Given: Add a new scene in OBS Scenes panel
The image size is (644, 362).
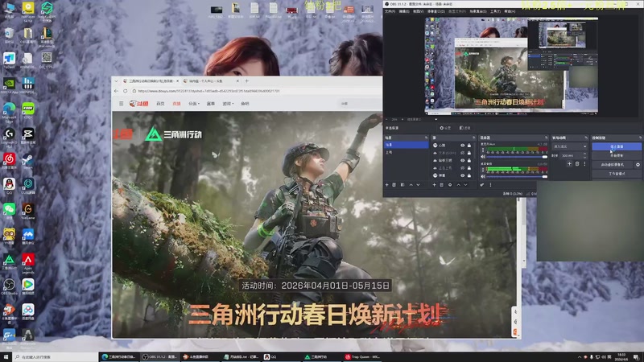Looking at the screenshot, I should click(387, 185).
